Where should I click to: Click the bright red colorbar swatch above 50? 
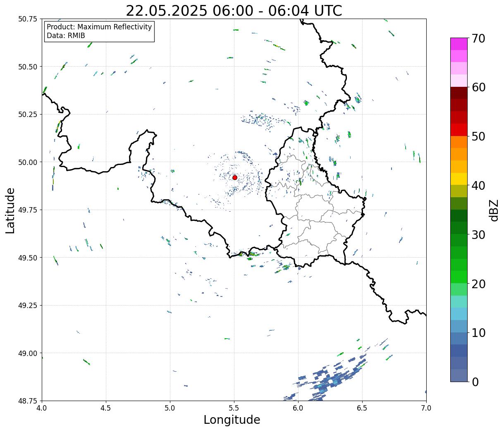point(459,130)
